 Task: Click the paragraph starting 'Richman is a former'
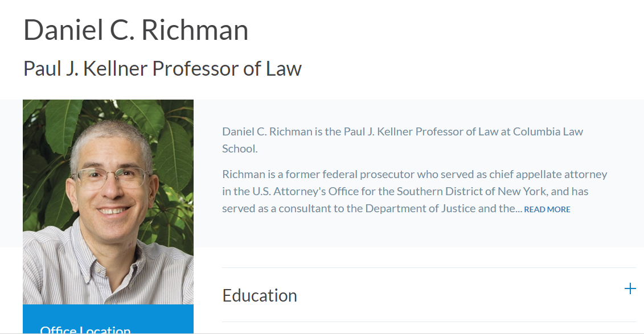click(415, 191)
